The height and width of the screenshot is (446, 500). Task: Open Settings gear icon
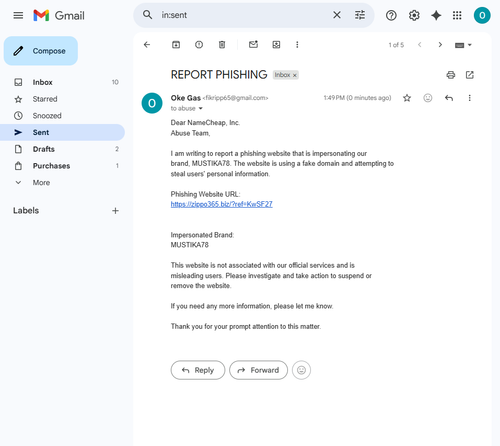(x=414, y=15)
